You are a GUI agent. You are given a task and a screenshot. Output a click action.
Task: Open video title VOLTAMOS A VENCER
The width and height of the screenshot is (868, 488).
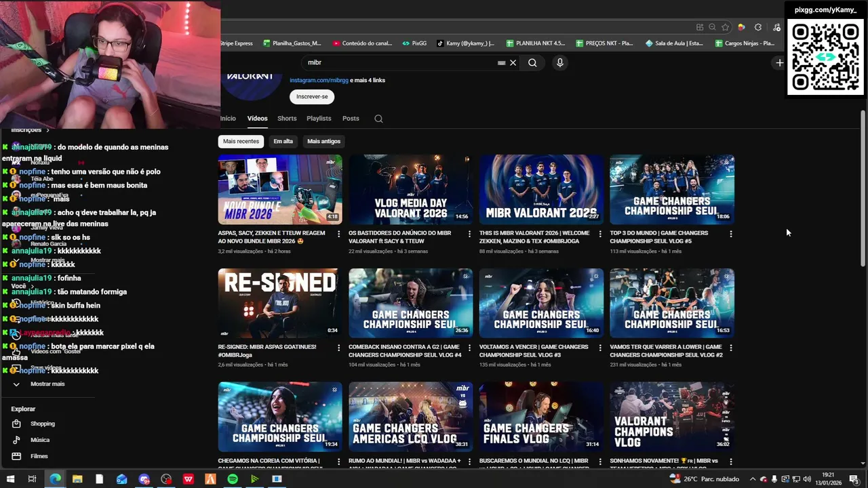tap(534, 350)
